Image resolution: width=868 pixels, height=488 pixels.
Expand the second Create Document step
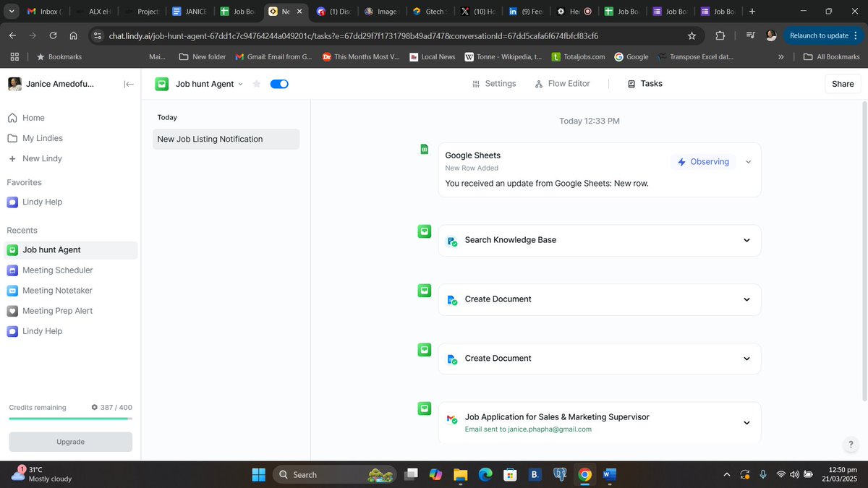click(747, 359)
